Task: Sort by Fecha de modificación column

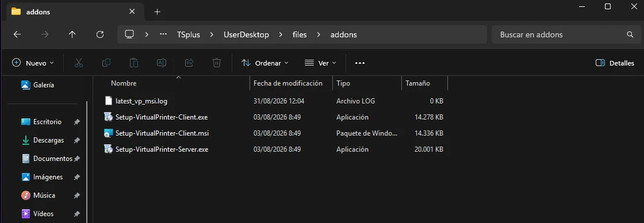Action: (288, 83)
